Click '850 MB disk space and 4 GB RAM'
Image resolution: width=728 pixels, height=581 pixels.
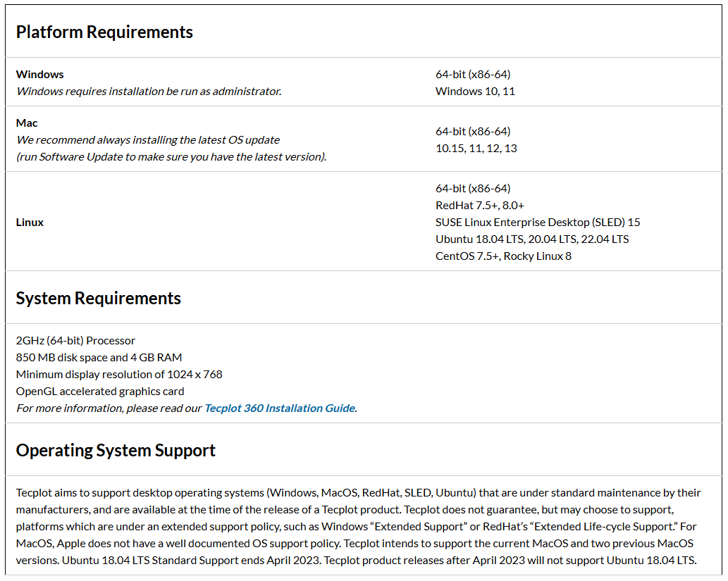(99, 358)
